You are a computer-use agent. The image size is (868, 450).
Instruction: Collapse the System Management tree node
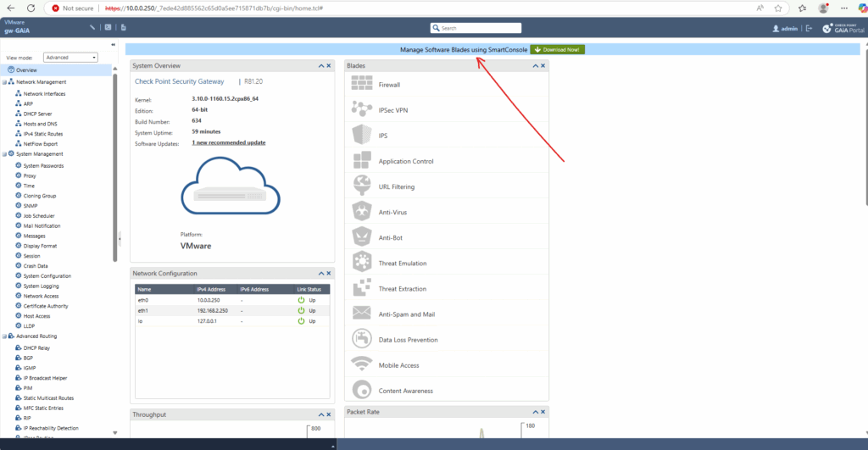pyautogui.click(x=4, y=154)
